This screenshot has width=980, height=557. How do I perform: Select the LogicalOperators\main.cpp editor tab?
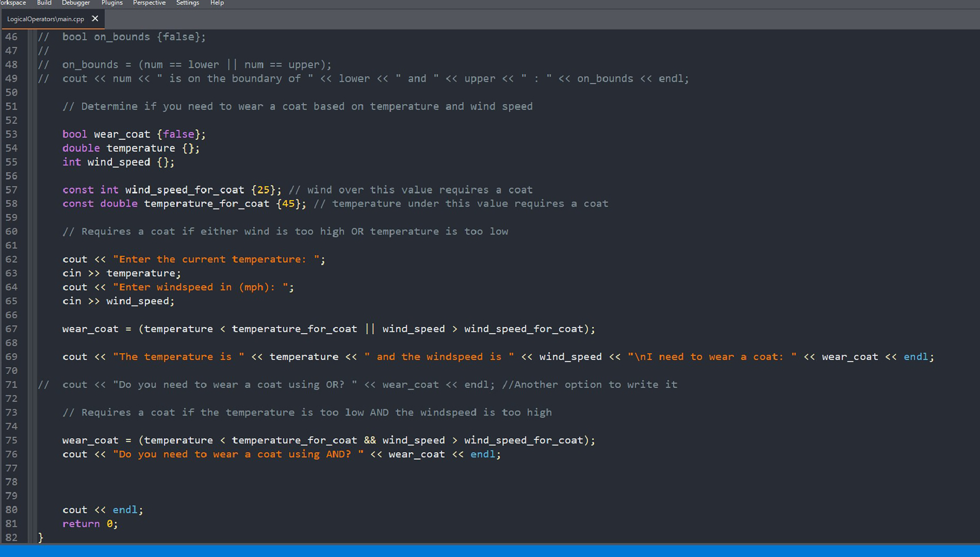45,19
